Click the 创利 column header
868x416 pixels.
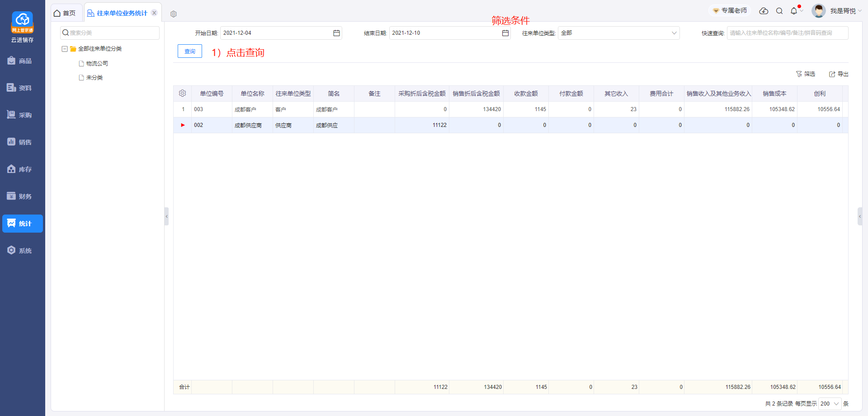click(x=820, y=93)
